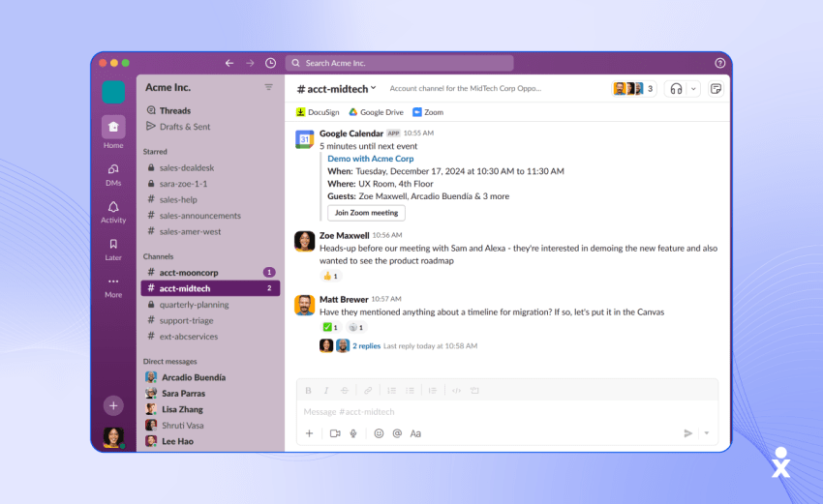
Task: Go forward with the right arrow
Action: coord(250,63)
